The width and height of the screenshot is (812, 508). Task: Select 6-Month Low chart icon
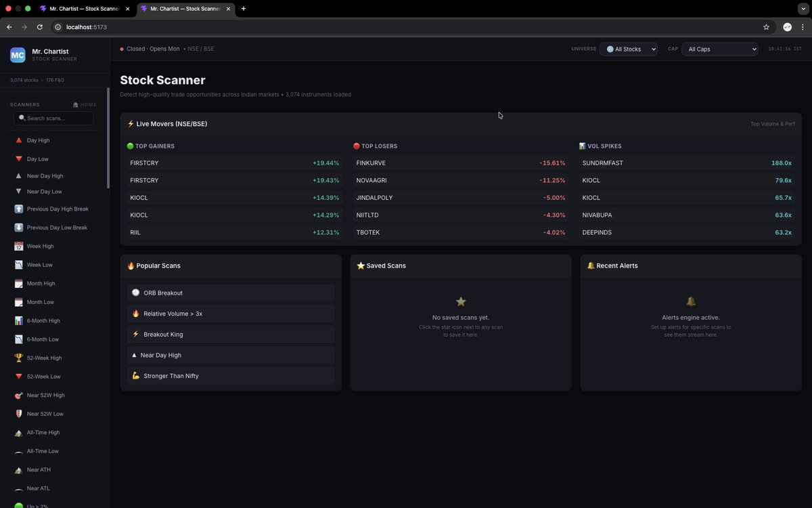[19, 339]
